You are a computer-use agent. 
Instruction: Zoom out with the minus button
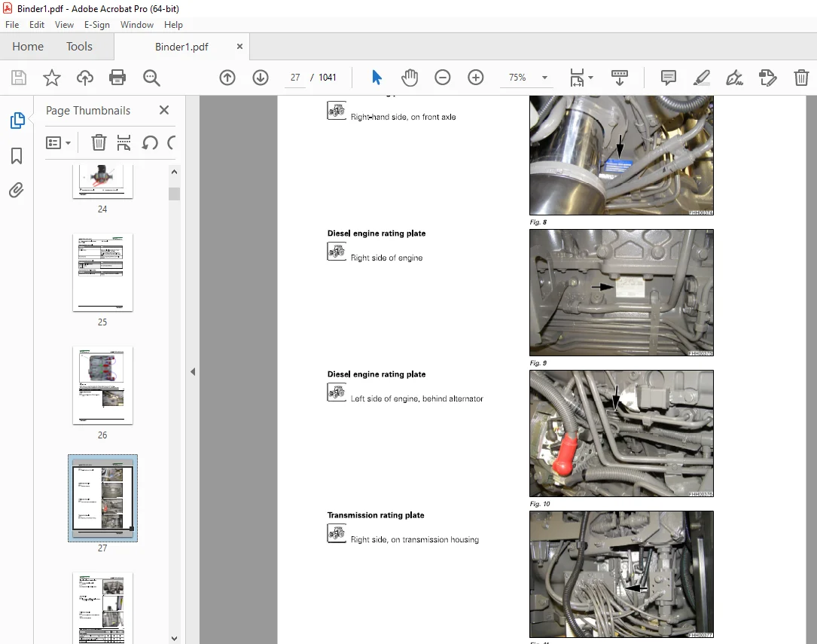coord(442,78)
